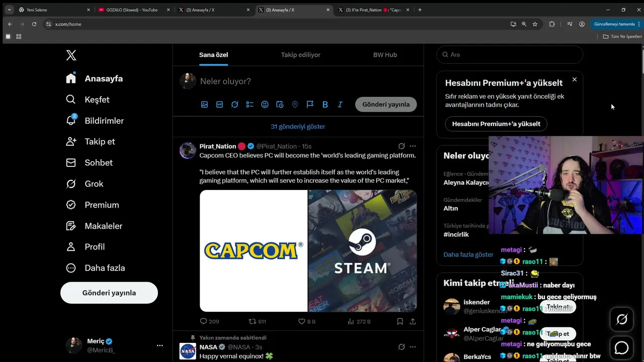Click Grok icon on NASA post
Screen dimensions: 644x362
pyautogui.click(x=401, y=347)
